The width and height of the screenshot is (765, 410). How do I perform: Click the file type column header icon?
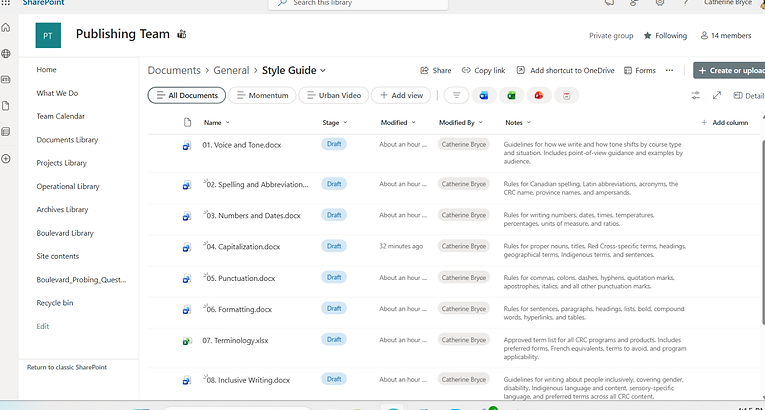tap(187, 123)
